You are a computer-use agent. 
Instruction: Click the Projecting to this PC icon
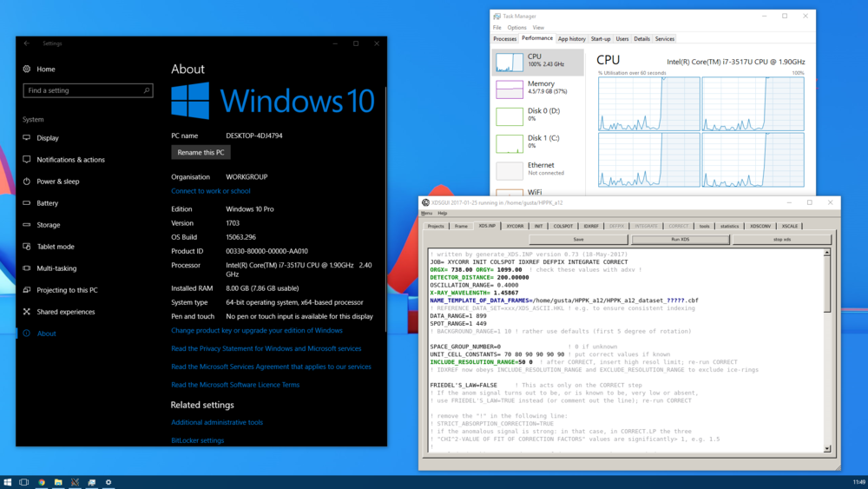click(x=27, y=289)
